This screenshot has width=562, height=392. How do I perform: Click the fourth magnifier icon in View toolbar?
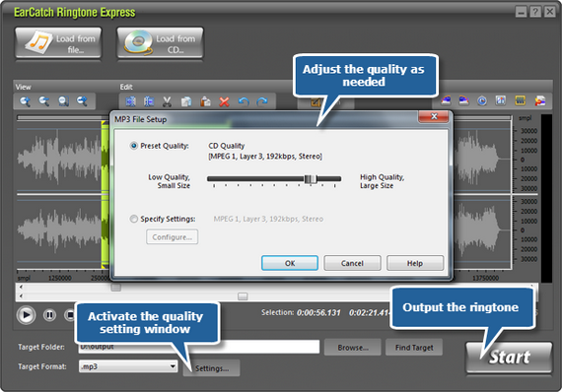[82, 101]
